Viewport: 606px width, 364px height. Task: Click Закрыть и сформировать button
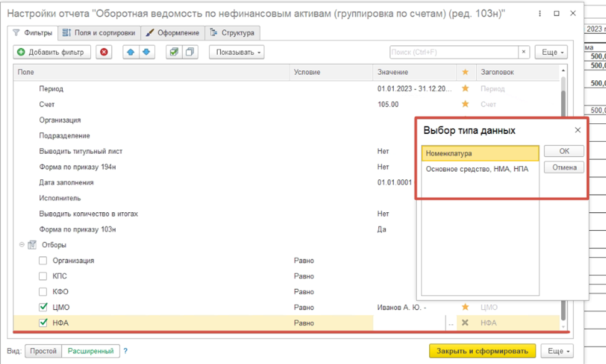coord(482,351)
